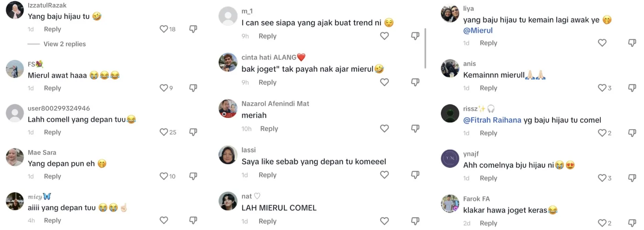
Task: Reply to cinta hati ALANG's comment
Action: (267, 83)
